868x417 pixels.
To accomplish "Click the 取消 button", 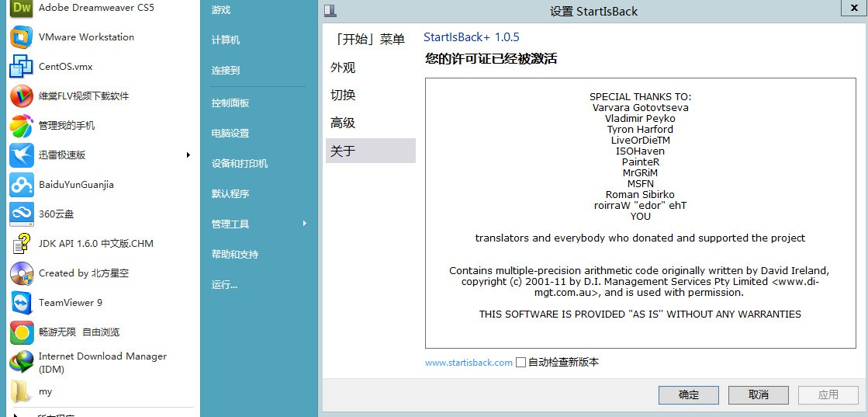I will [759, 394].
